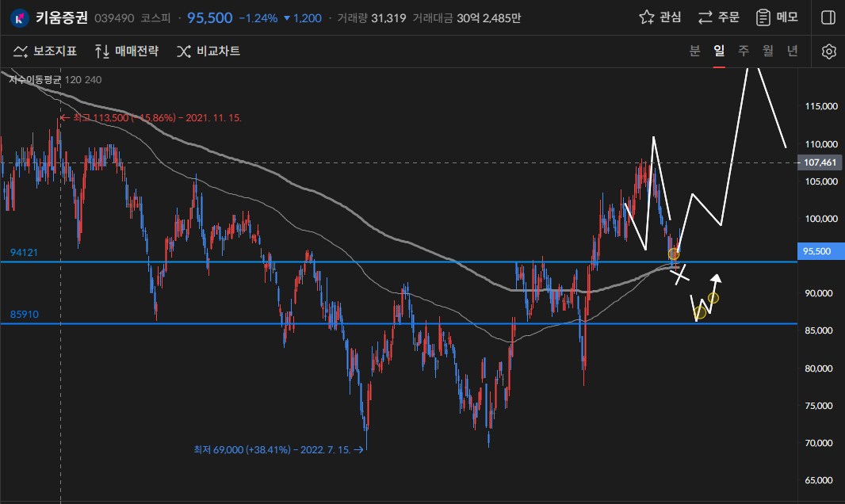Click the 거래대금 30억 2,485만 text
Image resolution: width=845 pixels, height=504 pixels.
pos(467,18)
